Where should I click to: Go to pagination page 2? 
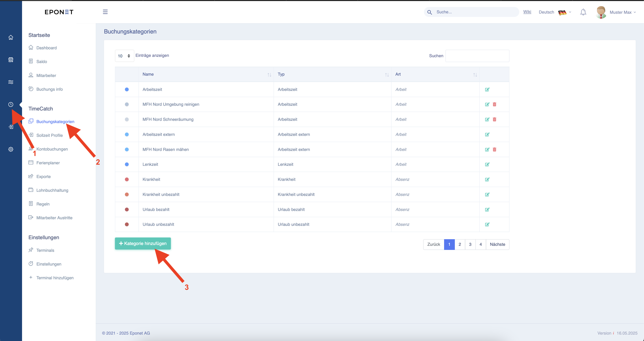tap(460, 244)
